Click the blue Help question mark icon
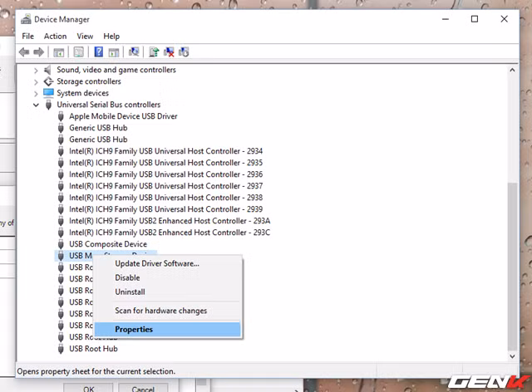This screenshot has height=392, width=532. coord(98,52)
